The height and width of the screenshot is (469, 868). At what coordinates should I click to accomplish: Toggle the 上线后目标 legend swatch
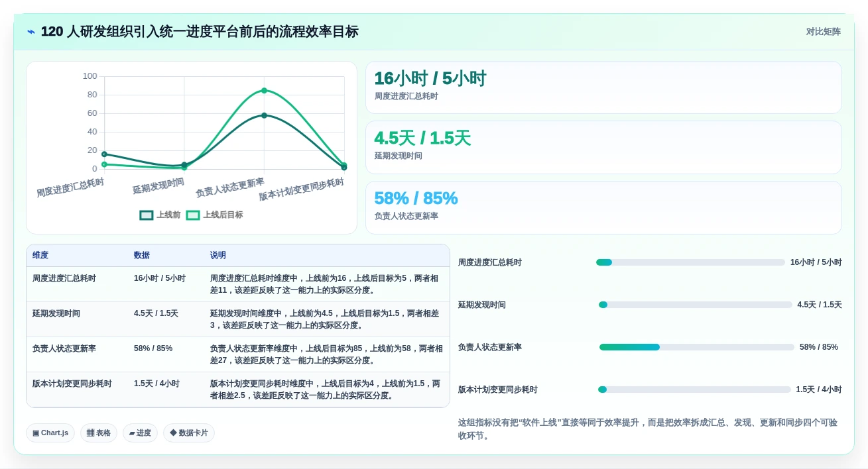tap(193, 215)
